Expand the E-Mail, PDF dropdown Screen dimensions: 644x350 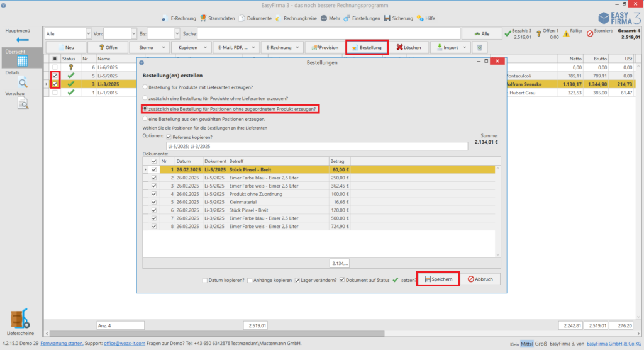(x=253, y=48)
